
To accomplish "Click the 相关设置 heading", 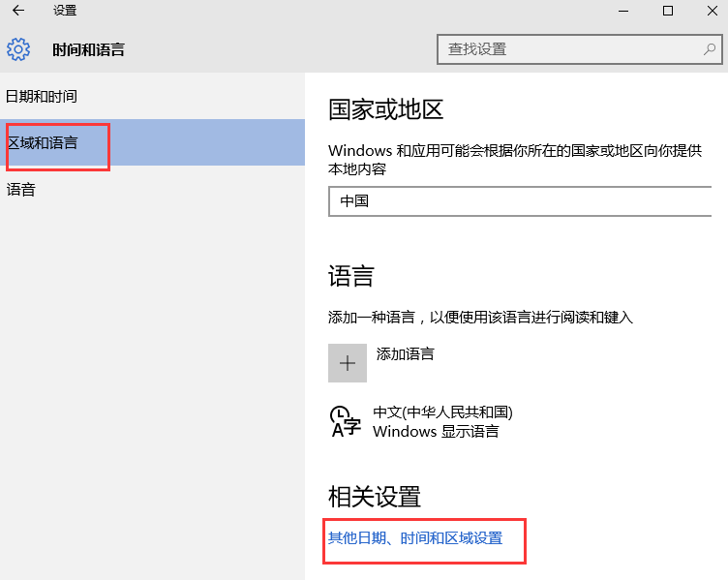I will tap(375, 498).
